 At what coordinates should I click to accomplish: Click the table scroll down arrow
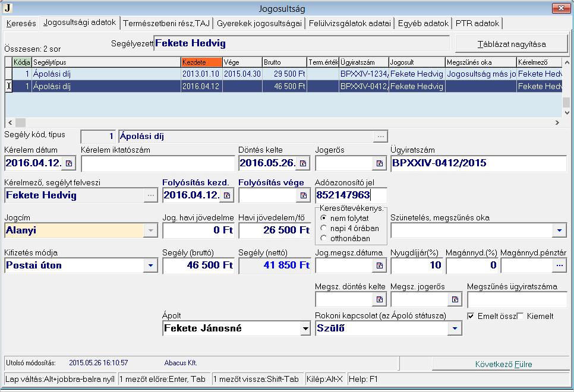[x=567, y=113]
